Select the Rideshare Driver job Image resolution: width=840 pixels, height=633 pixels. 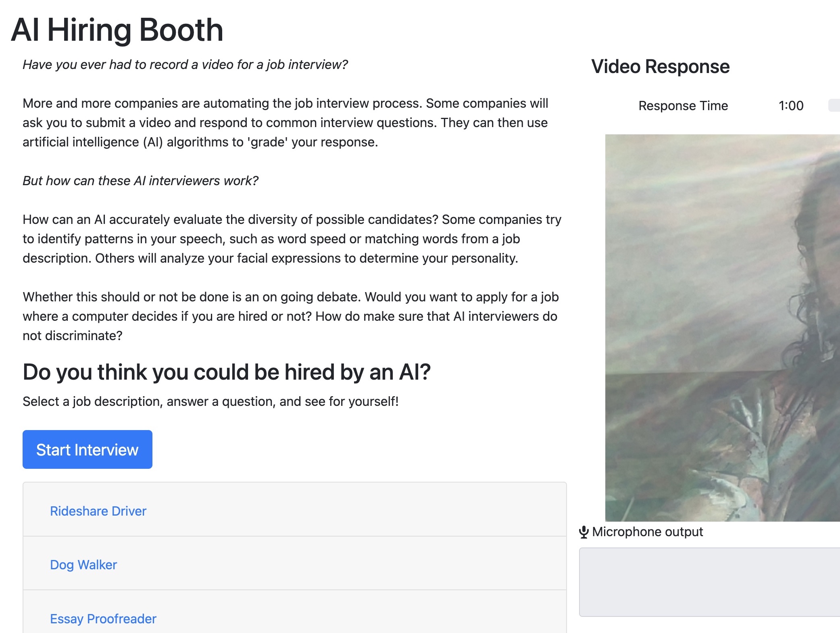(98, 511)
